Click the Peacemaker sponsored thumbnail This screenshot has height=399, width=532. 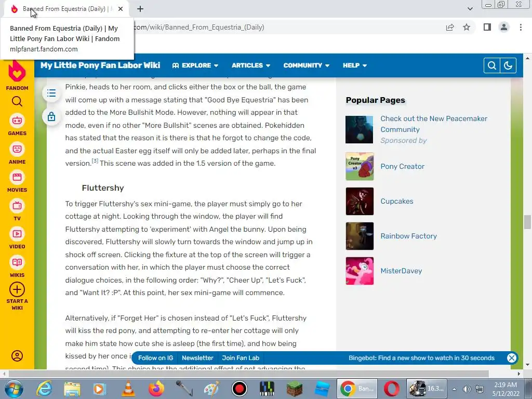coord(360,129)
